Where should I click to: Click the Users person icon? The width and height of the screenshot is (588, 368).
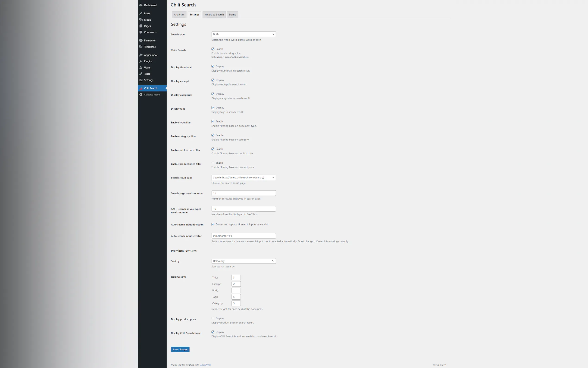141,68
